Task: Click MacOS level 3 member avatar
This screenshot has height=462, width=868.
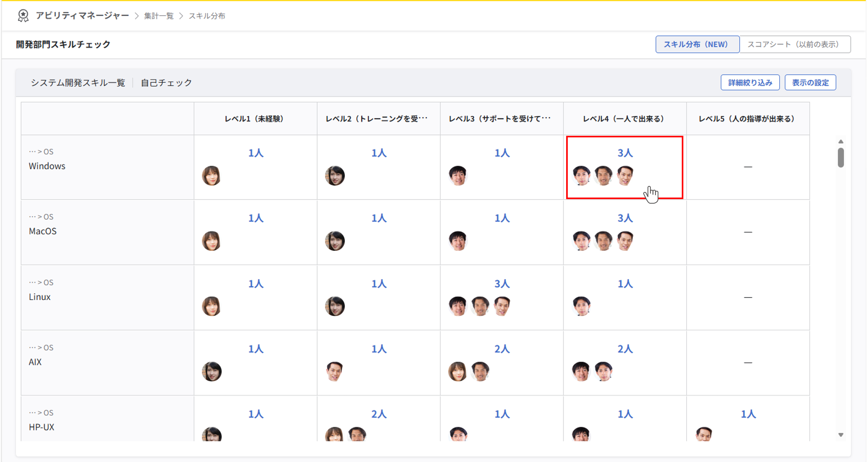Action: click(458, 241)
